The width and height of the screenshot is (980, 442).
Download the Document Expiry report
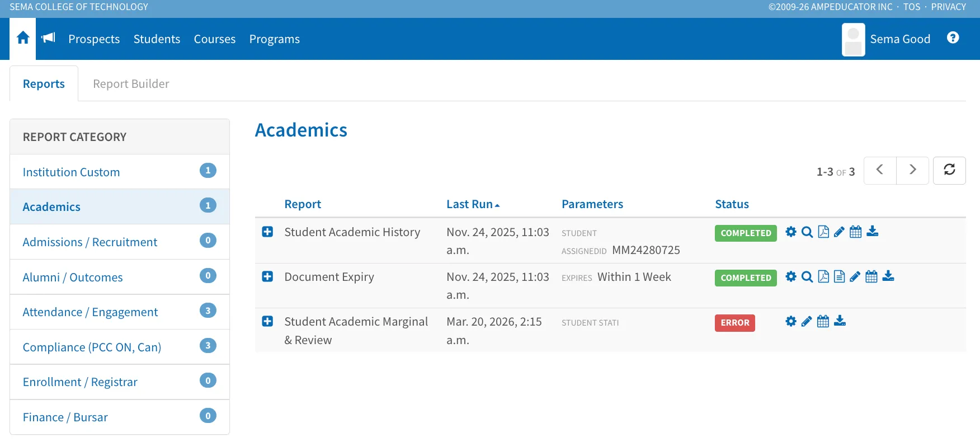(888, 276)
